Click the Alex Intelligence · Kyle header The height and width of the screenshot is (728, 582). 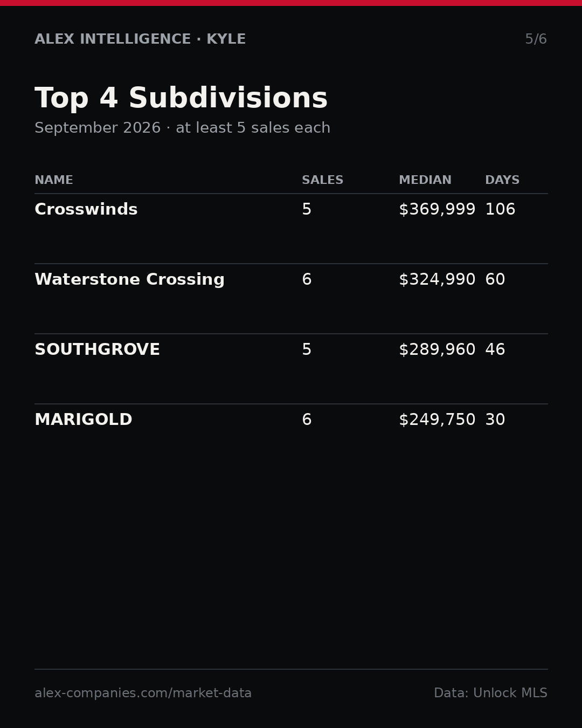pos(140,39)
